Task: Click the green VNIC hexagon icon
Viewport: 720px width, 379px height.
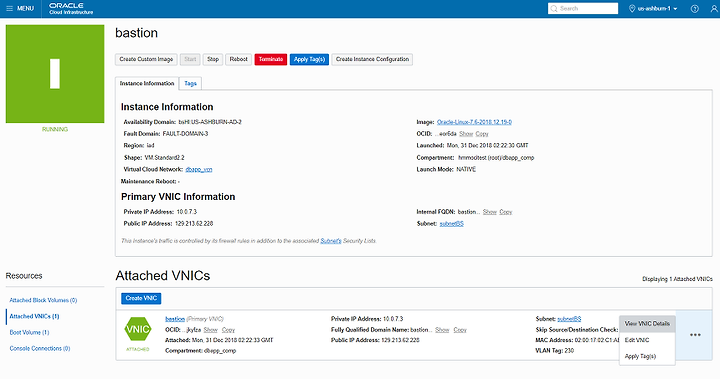Action: [x=138, y=329]
